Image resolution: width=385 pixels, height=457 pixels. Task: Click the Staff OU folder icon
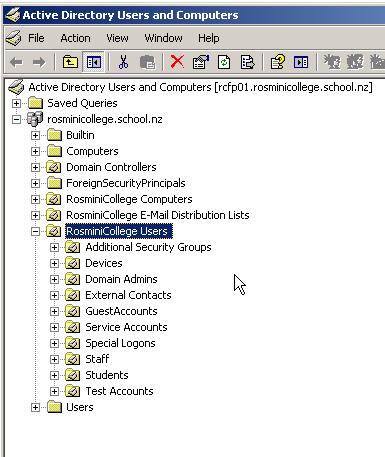(x=72, y=359)
